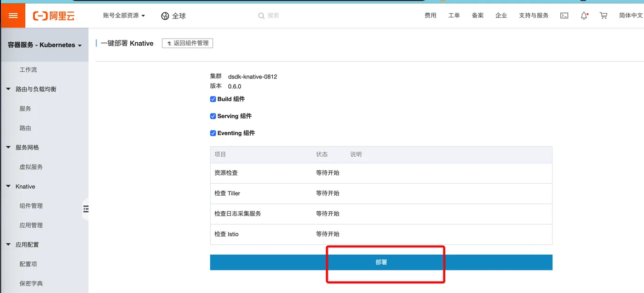Image resolution: width=644 pixels, height=293 pixels.
Task: Click the 状态 column header
Action: [322, 154]
